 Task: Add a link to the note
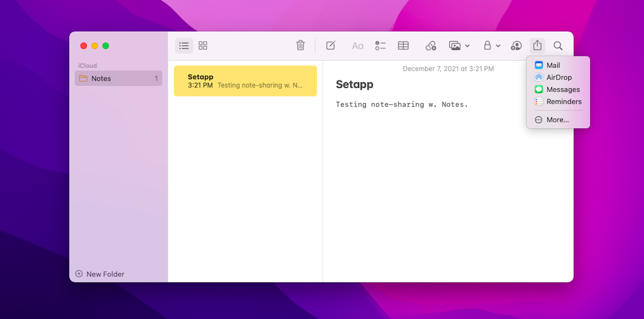click(431, 45)
